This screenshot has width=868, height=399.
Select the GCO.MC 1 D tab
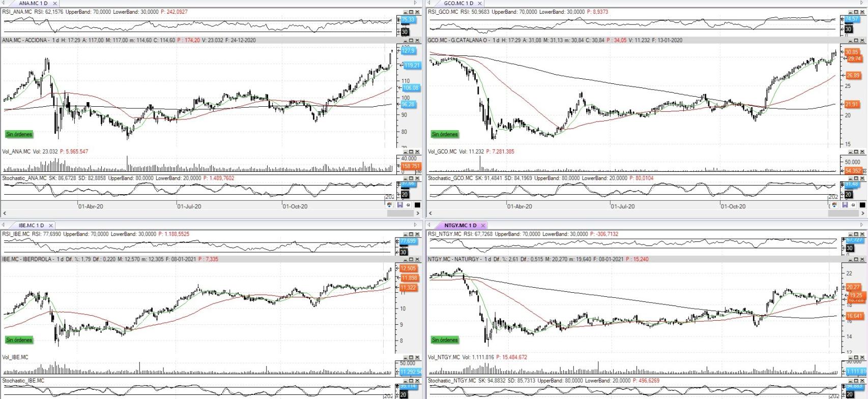pyautogui.click(x=458, y=3)
